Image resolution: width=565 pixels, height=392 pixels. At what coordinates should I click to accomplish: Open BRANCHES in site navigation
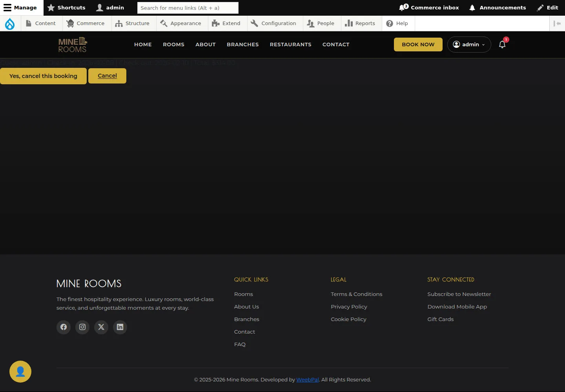[243, 44]
